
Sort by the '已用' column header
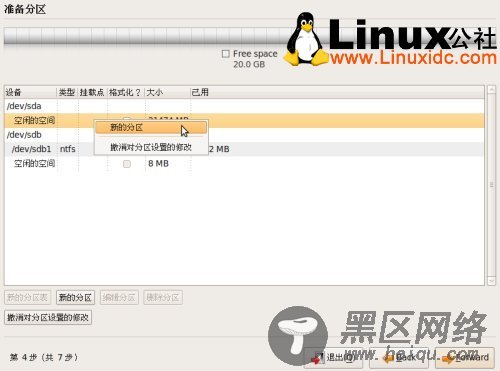(x=337, y=92)
